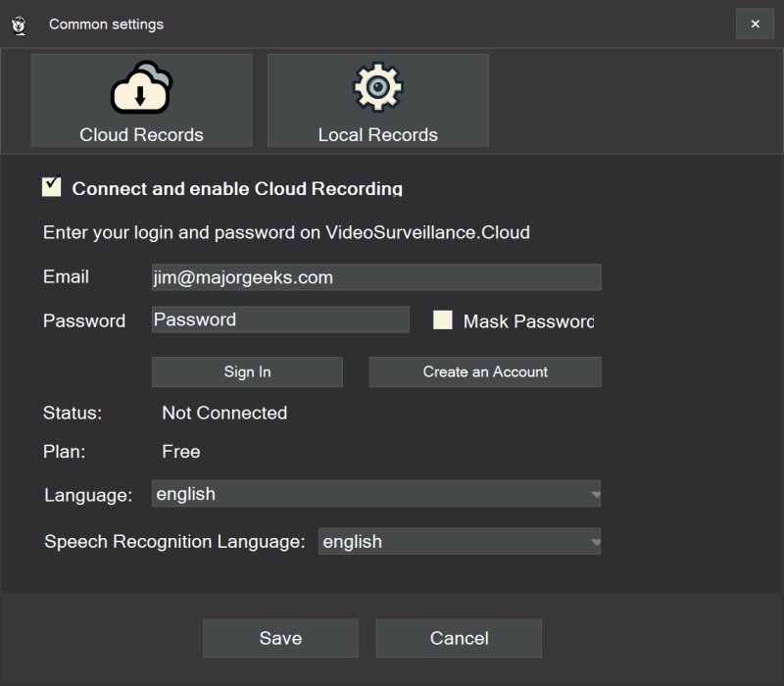
Task: Switch to the Cloud Records tab label
Action: coord(141,135)
